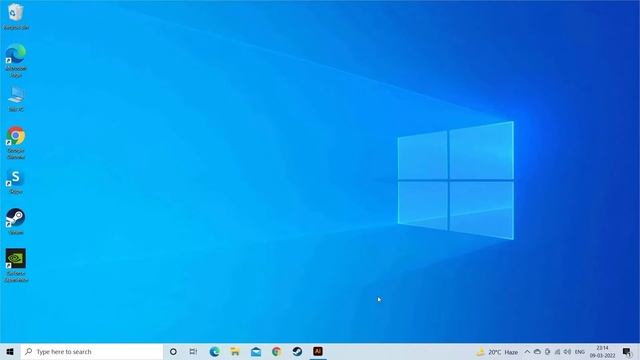
Task: Open Cortana from the taskbar circle icon
Action: click(x=173, y=351)
